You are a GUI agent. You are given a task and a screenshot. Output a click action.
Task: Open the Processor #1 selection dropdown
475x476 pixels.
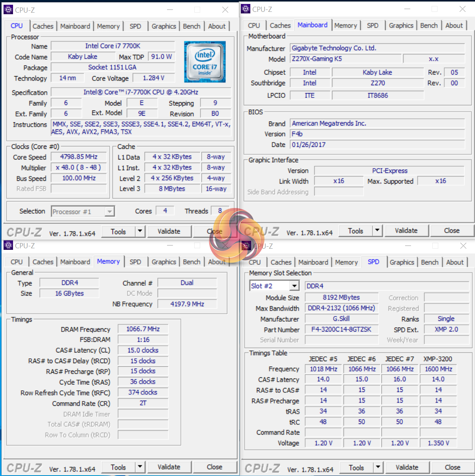pyautogui.click(x=109, y=212)
